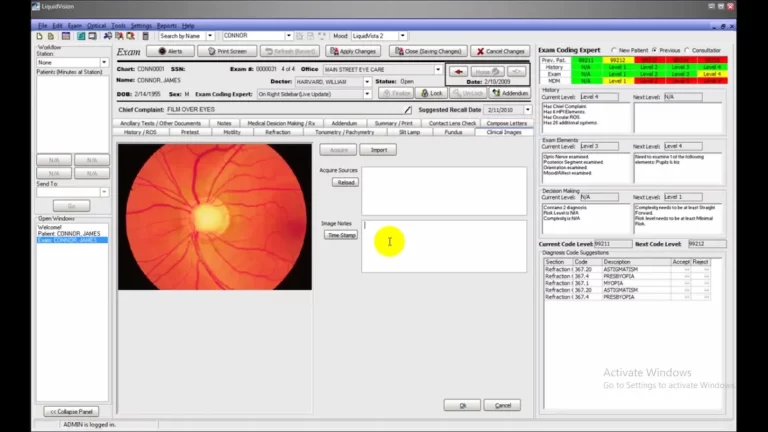Click inside the Image Notes text box
Viewport: 768px width, 432px height.
coord(444,246)
